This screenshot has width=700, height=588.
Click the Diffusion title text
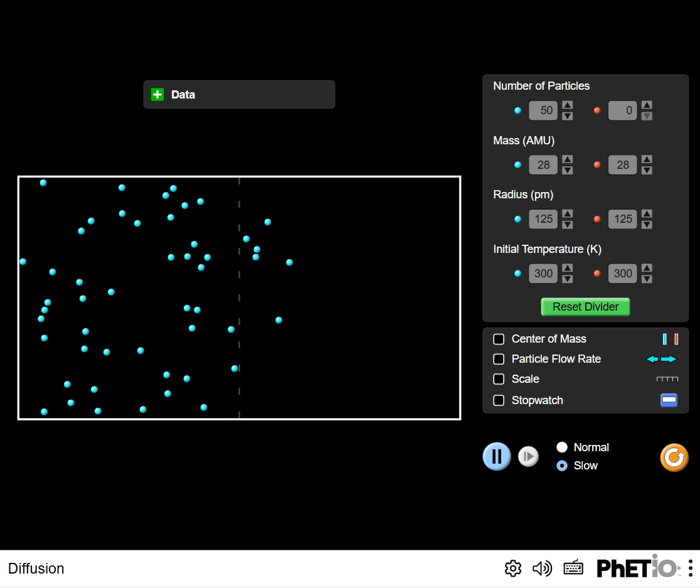pyautogui.click(x=36, y=569)
